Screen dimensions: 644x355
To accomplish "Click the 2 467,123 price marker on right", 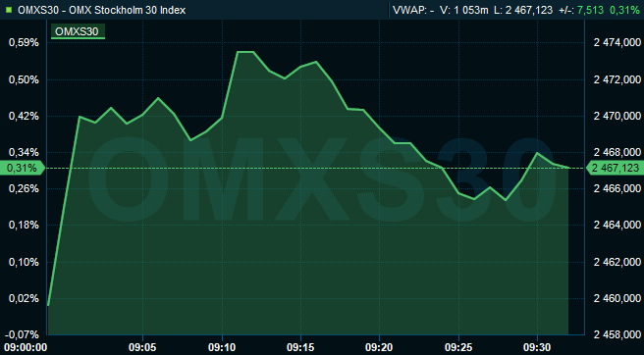I will tap(615, 169).
